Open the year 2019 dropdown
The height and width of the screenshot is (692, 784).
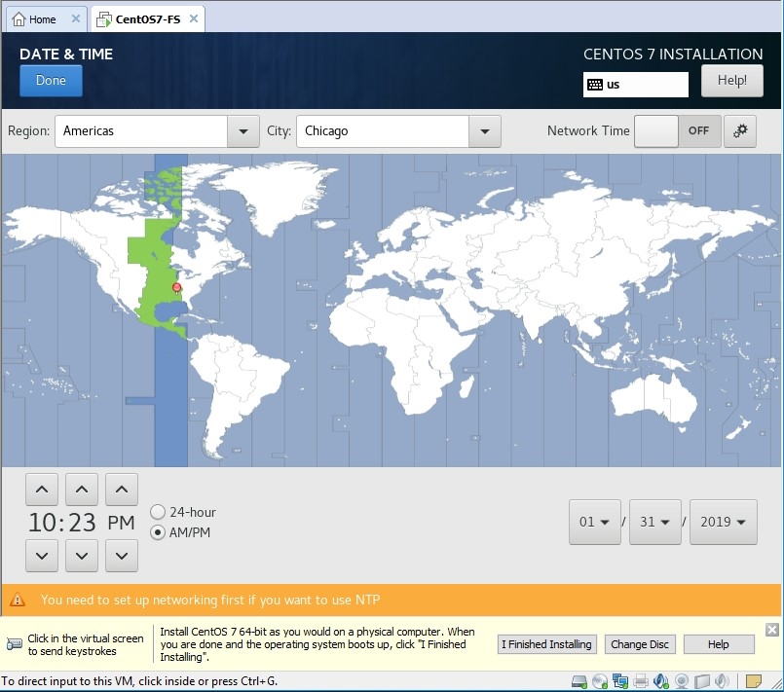coord(724,522)
